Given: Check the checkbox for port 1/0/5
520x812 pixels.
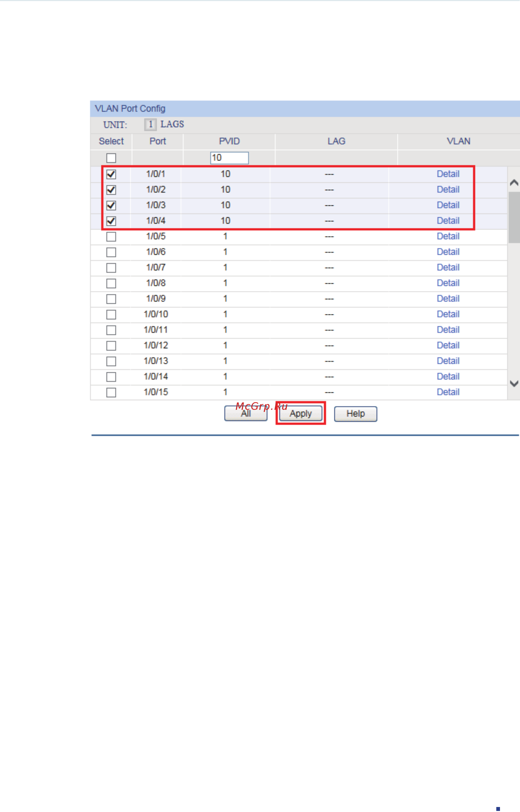Looking at the screenshot, I should coord(111,237).
